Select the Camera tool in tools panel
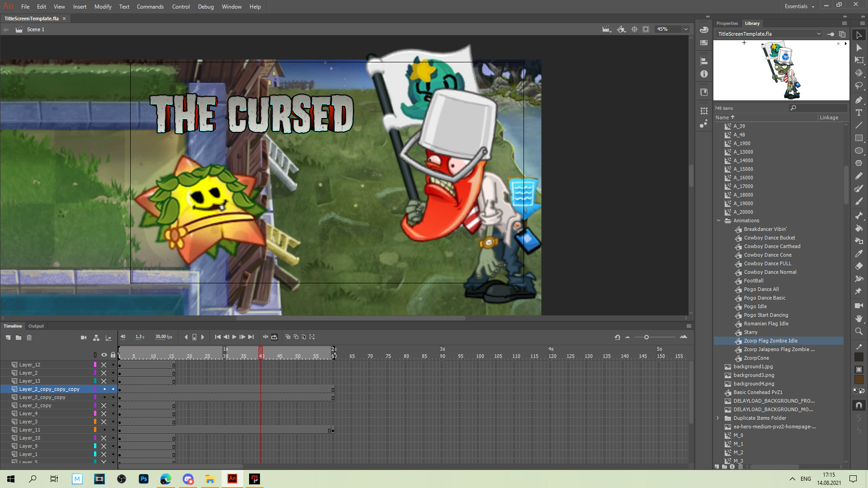The image size is (868, 488). (x=859, y=306)
